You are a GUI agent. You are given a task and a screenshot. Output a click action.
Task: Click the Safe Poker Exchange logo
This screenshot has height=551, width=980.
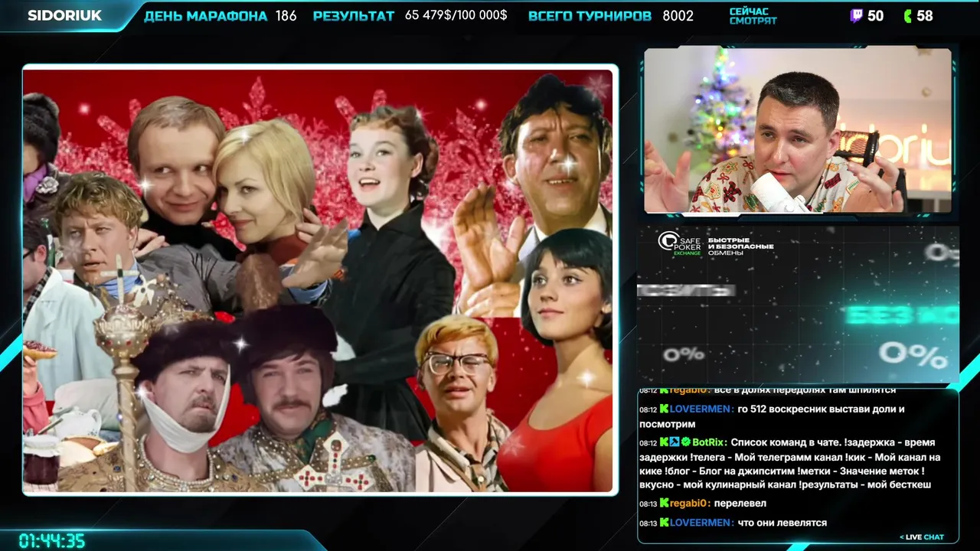pos(680,243)
